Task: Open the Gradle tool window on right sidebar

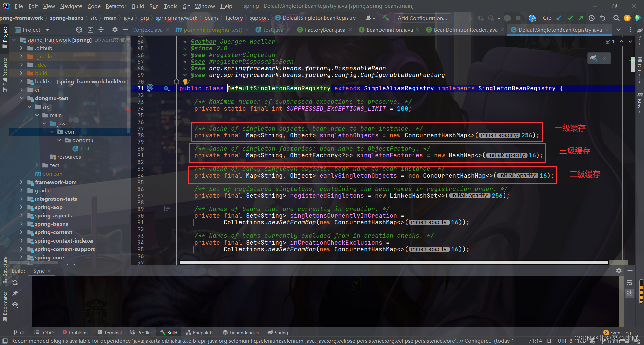Action: [x=639, y=39]
